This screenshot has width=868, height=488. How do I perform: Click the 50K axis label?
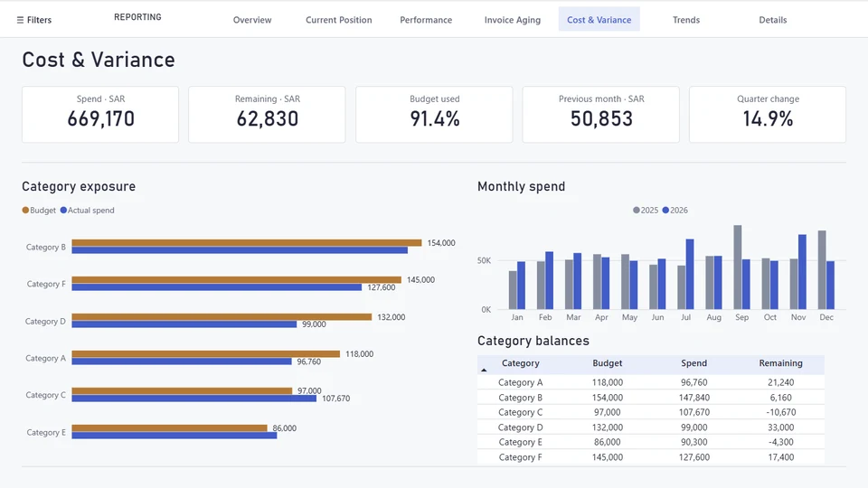click(x=484, y=260)
